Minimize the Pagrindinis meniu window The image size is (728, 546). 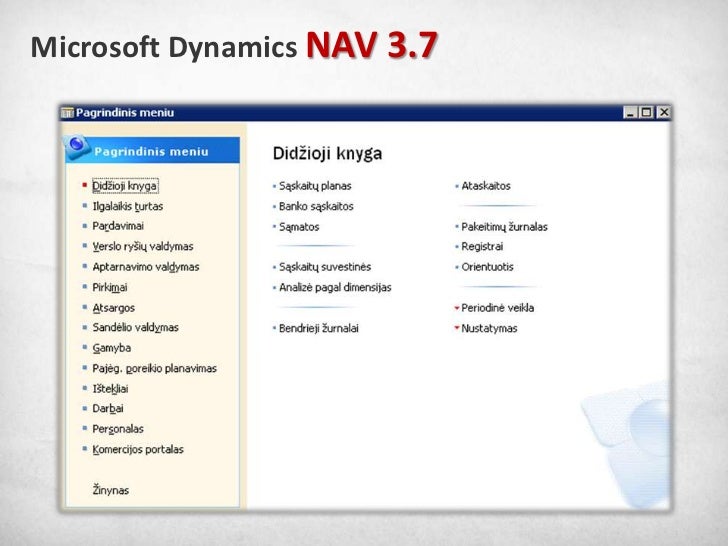pos(630,112)
